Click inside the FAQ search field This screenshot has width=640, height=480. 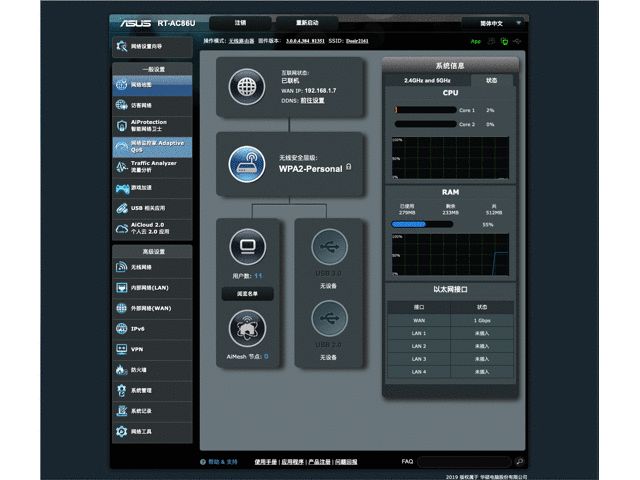(464, 462)
